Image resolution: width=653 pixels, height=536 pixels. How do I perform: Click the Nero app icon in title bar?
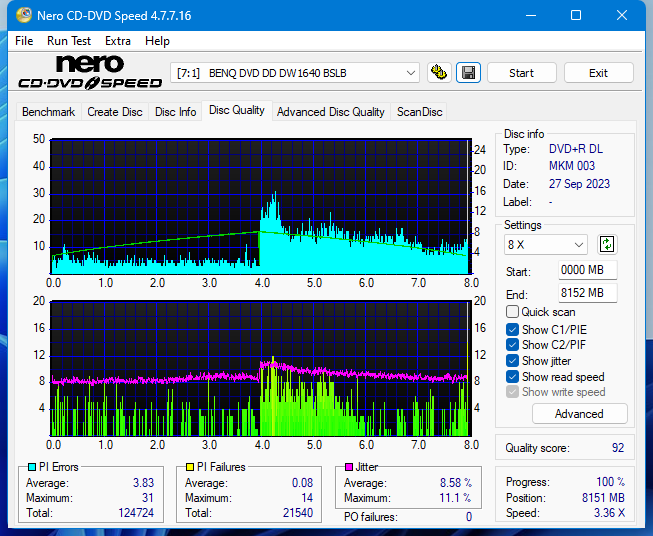click(24, 15)
